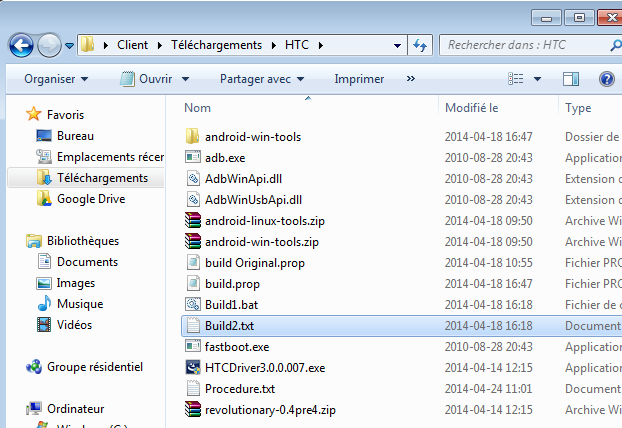The height and width of the screenshot is (428, 622).
Task: Select the AdbWinApi.dll file icon
Action: click(193, 178)
